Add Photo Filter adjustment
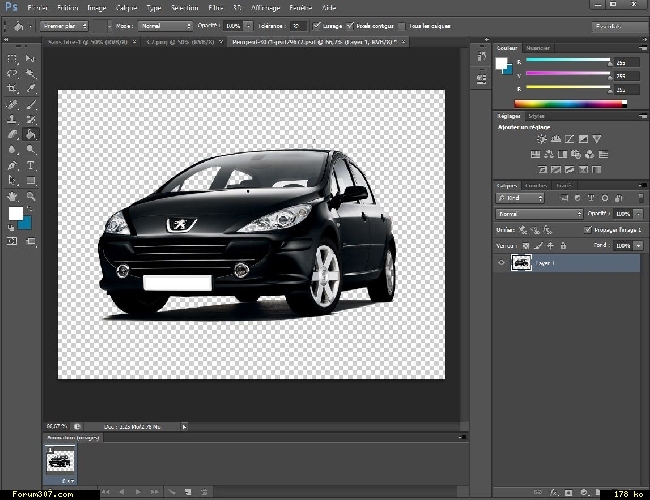 tap(576, 154)
